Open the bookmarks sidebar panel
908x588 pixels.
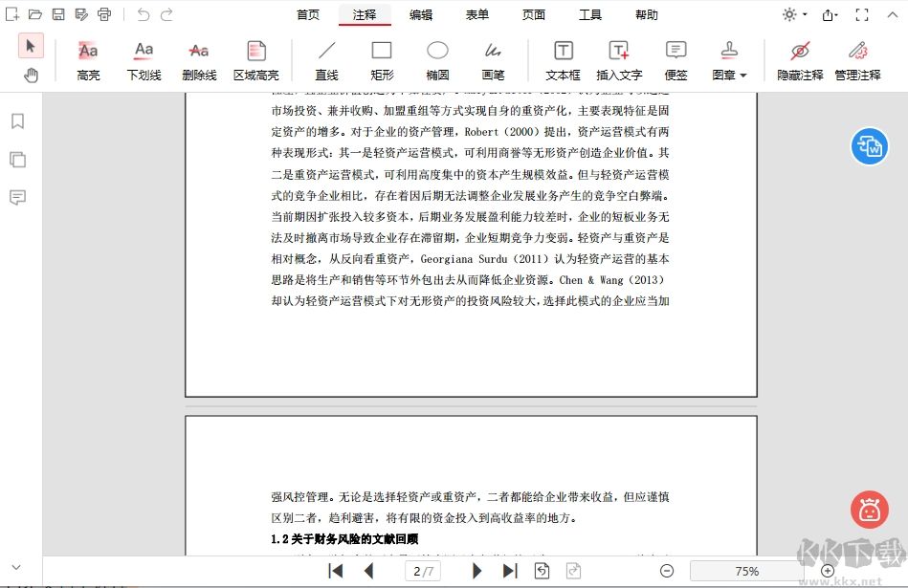coord(17,121)
